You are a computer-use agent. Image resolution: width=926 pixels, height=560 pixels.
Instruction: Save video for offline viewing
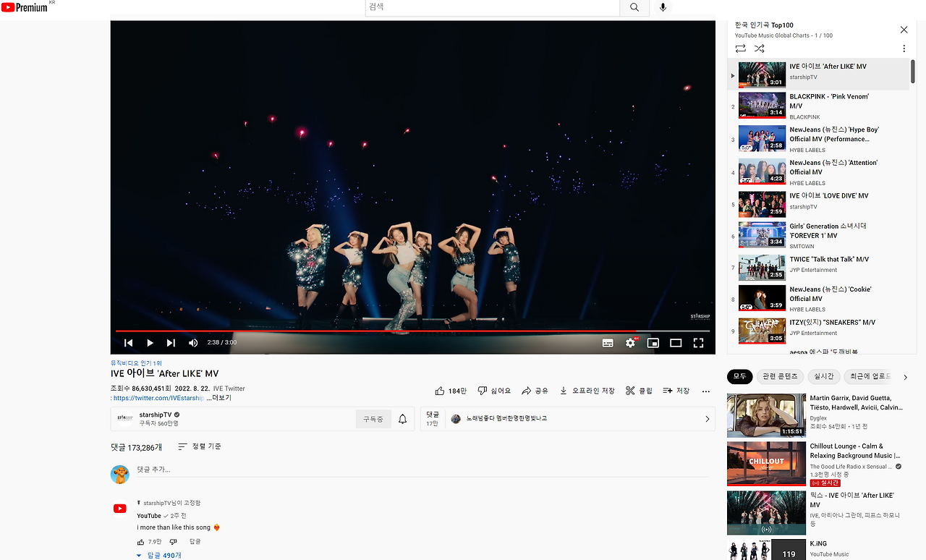click(x=587, y=391)
